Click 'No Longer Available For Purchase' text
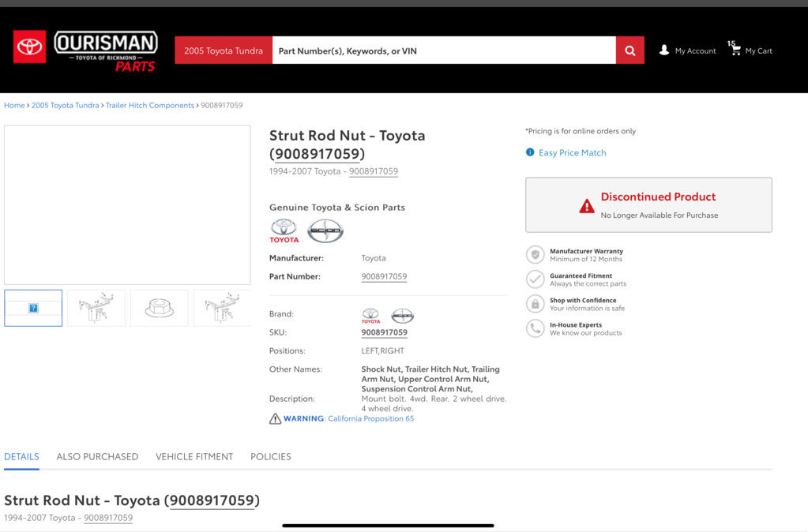This screenshot has width=808, height=532. click(x=659, y=215)
